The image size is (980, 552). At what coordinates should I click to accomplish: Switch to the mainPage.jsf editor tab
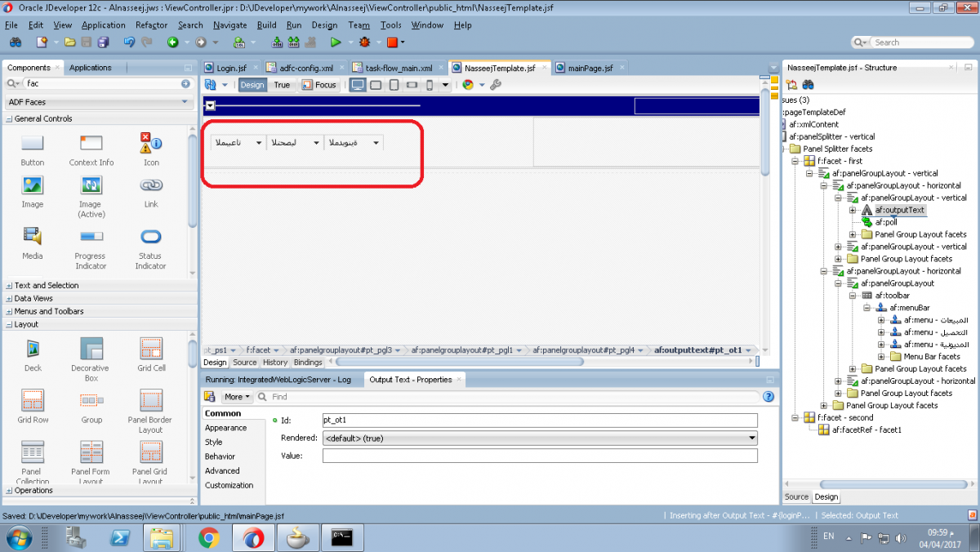(x=590, y=69)
